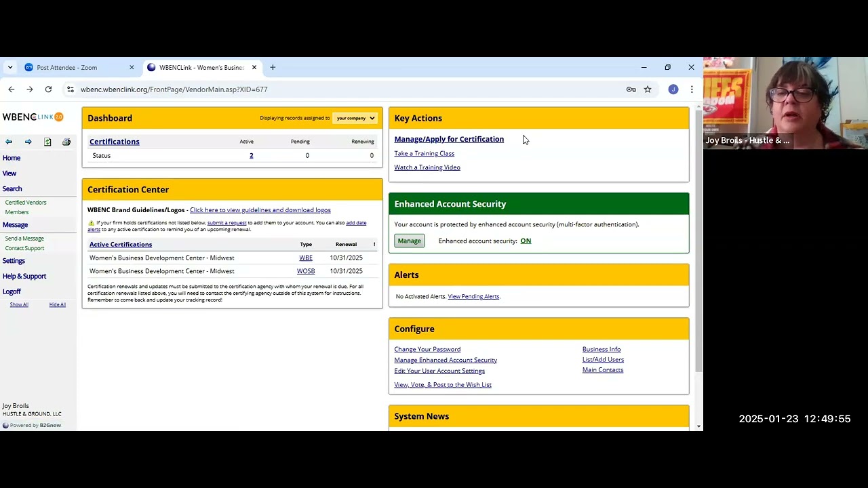This screenshot has height=488, width=868.
Task: Click the blue forward arrow in WBENCLink sidebar
Action: pos(28,142)
